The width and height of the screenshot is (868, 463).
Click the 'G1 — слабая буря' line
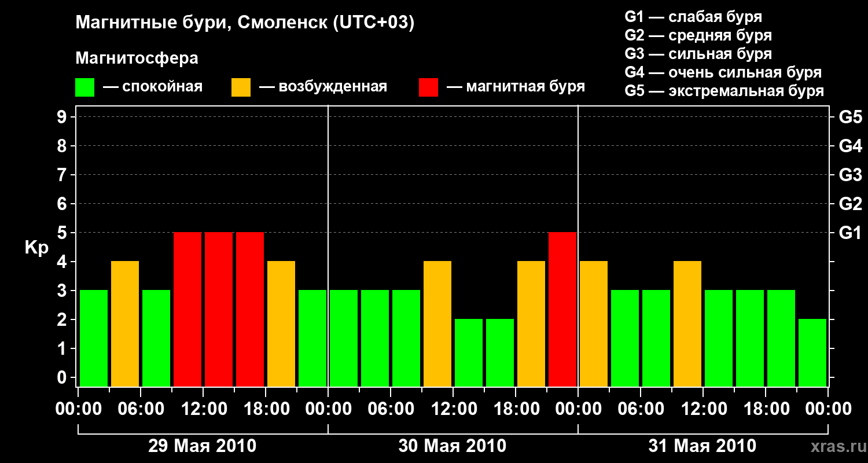(693, 17)
